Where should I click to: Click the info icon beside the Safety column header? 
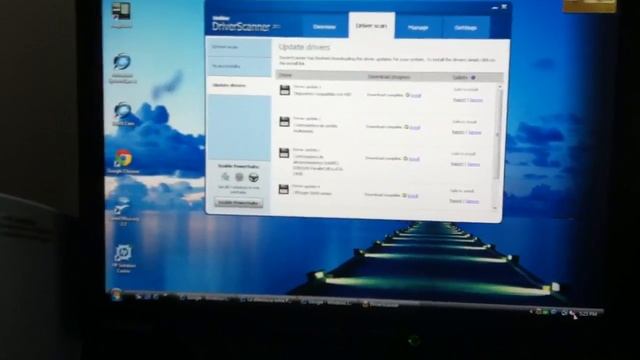473,78
